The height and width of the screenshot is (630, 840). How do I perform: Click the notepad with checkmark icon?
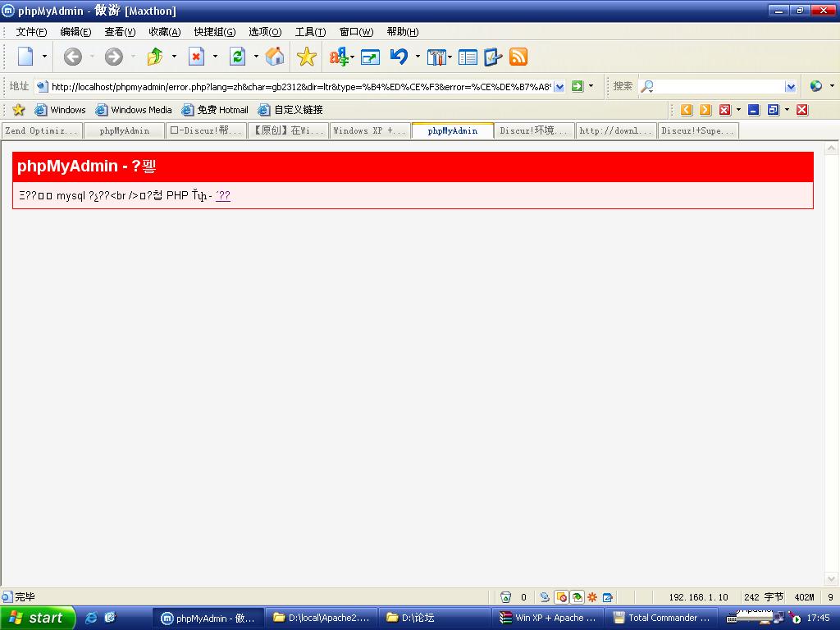(x=493, y=57)
